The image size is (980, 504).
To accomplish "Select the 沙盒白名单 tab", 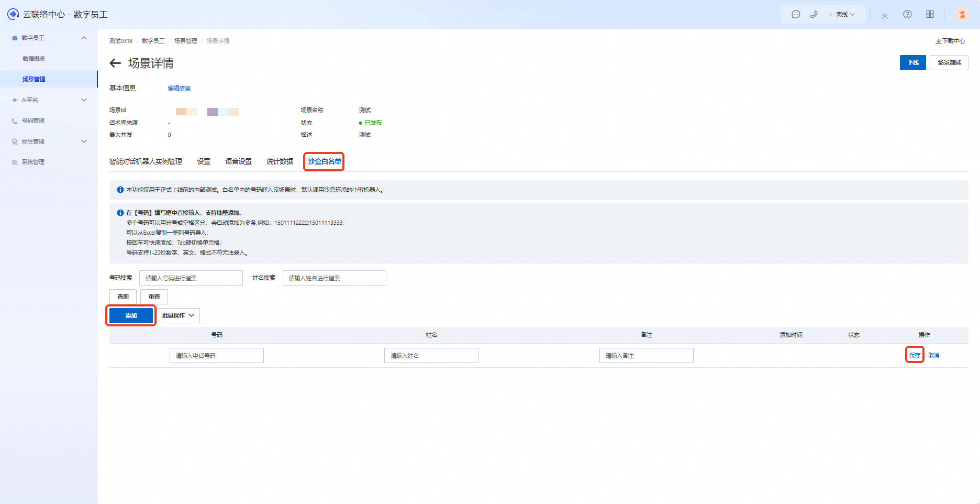I will click(x=325, y=161).
